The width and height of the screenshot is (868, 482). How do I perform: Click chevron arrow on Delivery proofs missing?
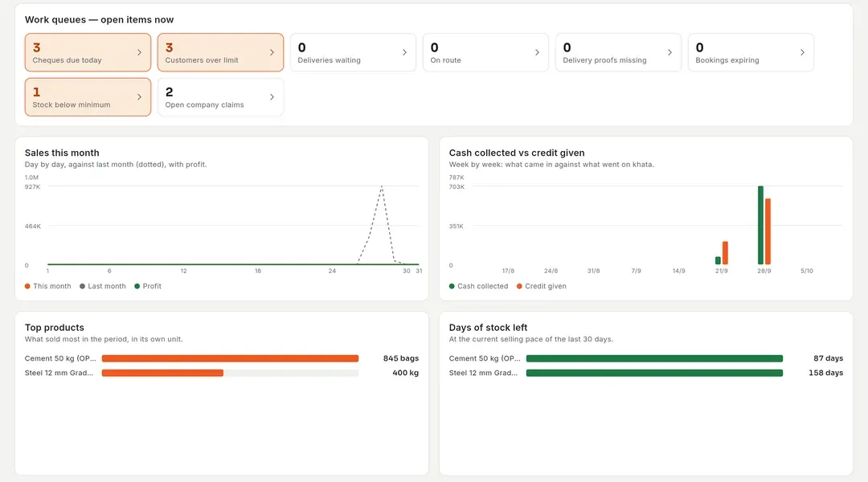[669, 52]
